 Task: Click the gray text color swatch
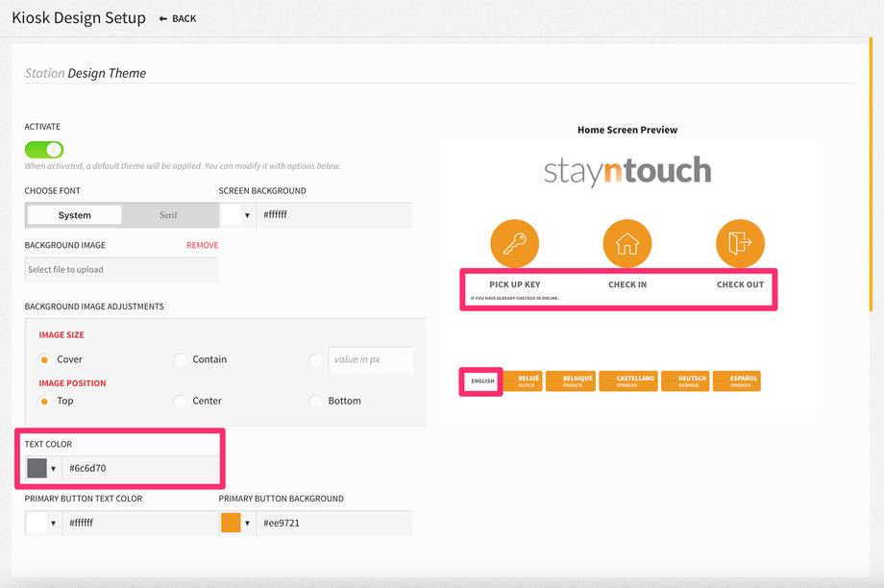(x=37, y=468)
